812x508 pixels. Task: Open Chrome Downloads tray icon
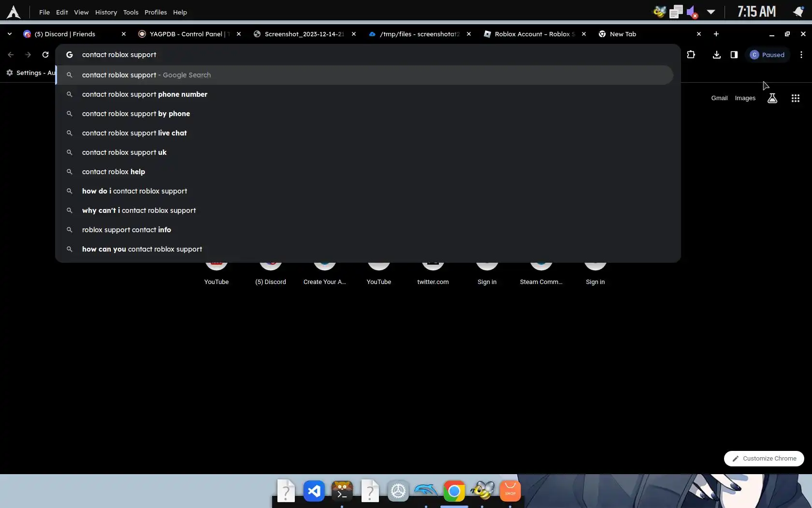click(717, 55)
